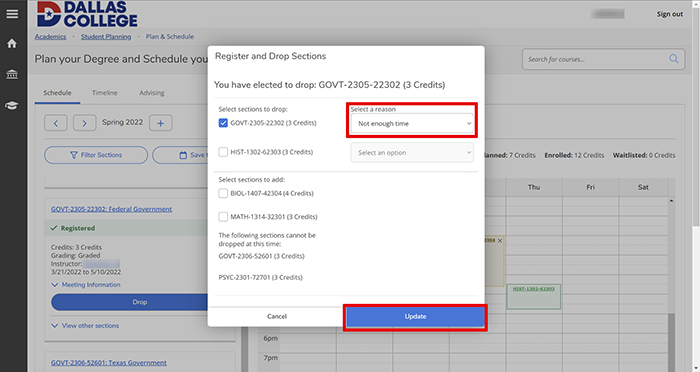Open the 'Select an option' dropdown for HIST

(412, 153)
